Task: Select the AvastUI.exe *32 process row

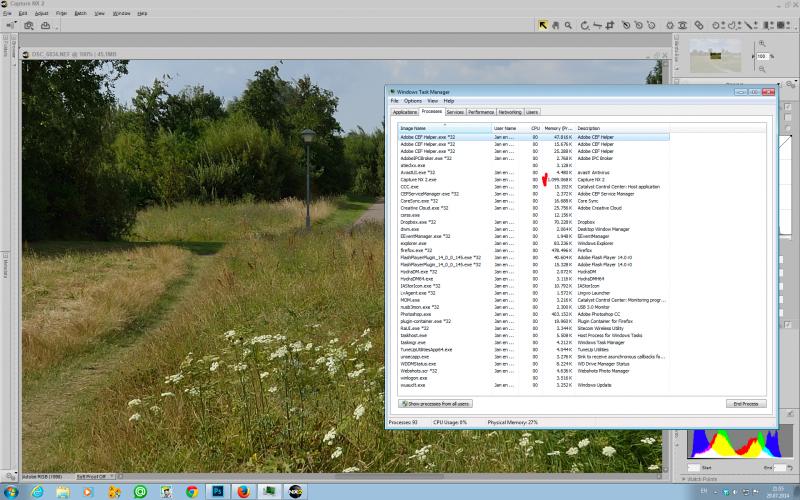Action: [x=534, y=172]
